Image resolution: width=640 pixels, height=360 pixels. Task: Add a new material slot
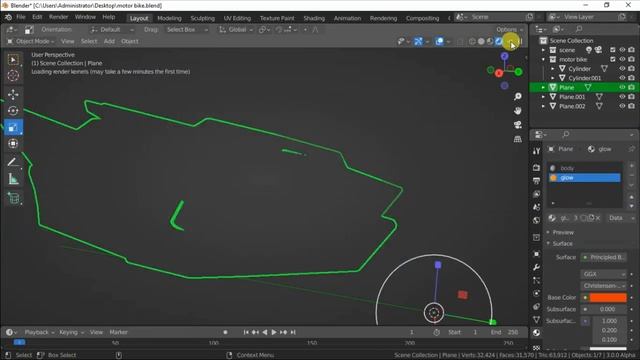coord(632,166)
